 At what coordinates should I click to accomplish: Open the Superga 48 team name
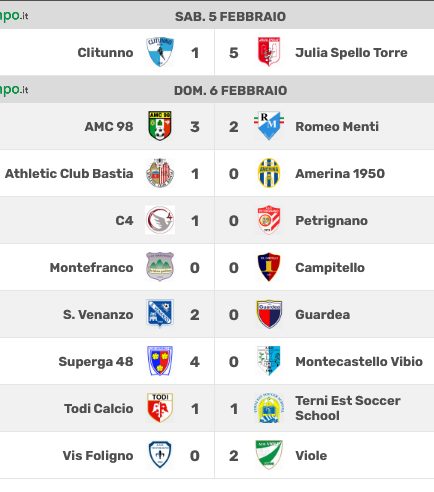[x=96, y=362]
